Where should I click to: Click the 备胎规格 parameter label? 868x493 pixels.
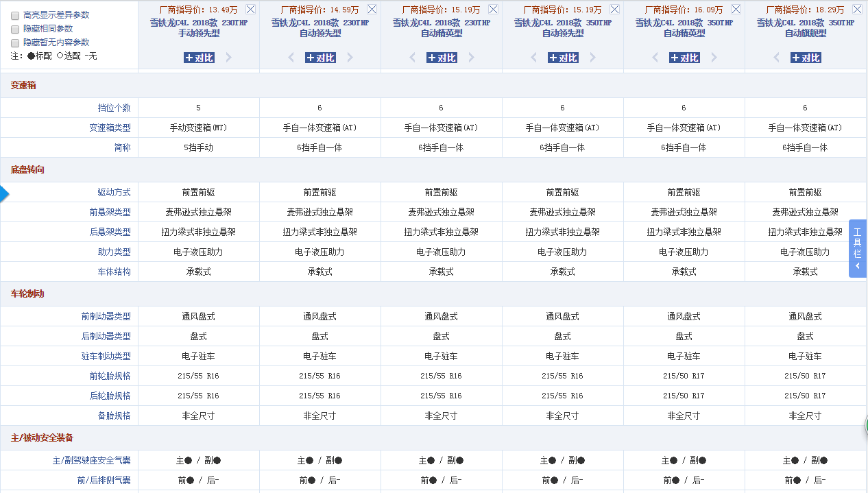[x=114, y=416]
